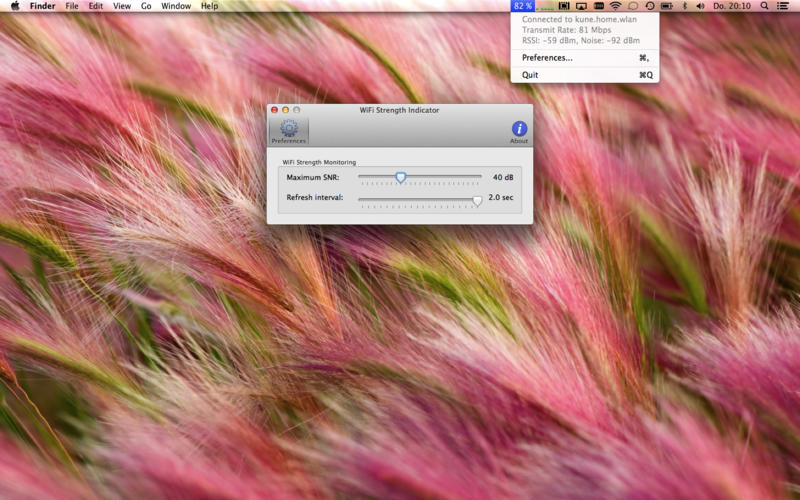
Task: Minimize the WiFi Strength Indicator window
Action: 285,110
